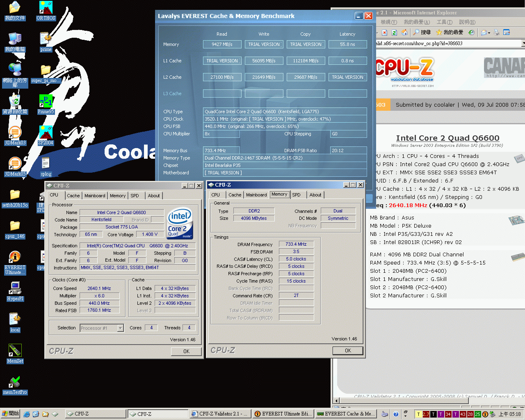Open the History icon in IE toolbar

[x=471, y=32]
